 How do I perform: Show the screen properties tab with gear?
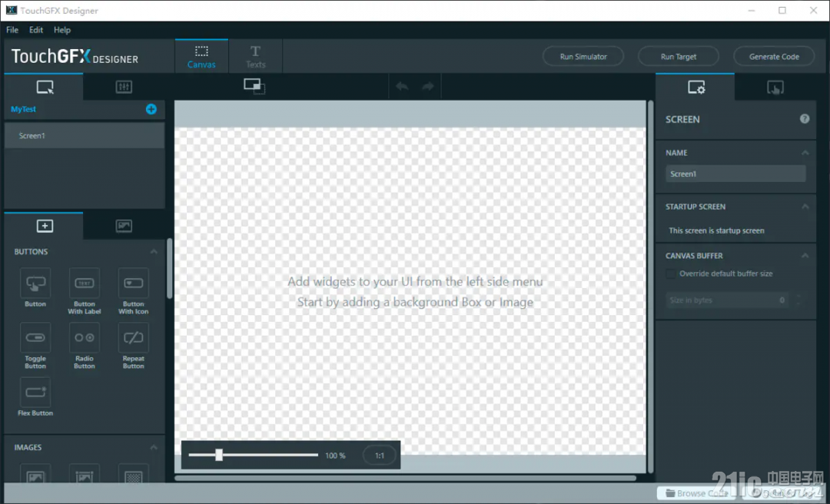click(x=696, y=87)
